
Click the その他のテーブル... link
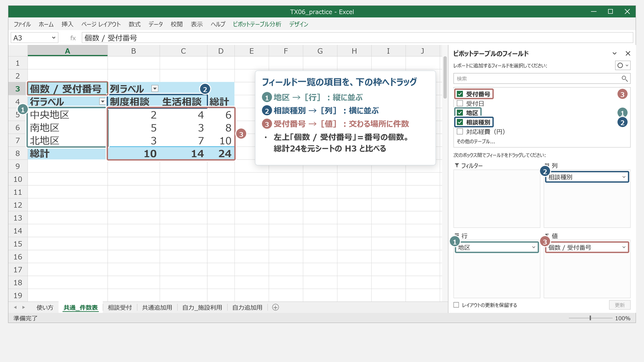point(476,141)
